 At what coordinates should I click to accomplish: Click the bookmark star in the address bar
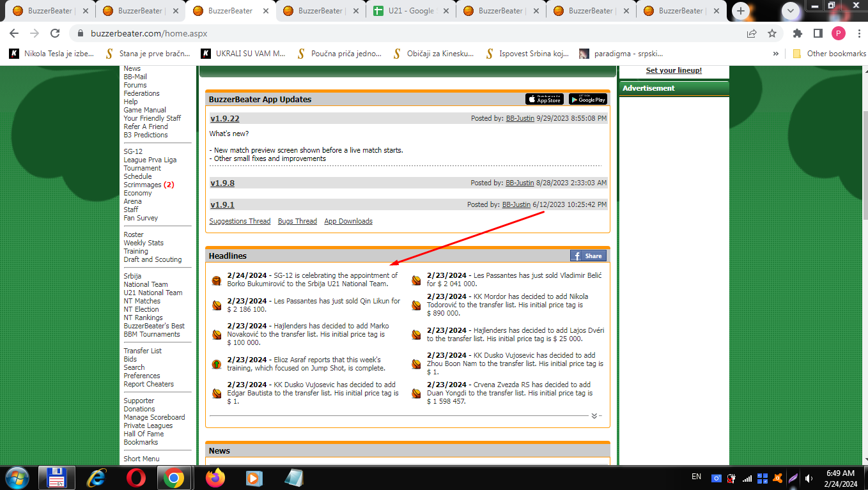pyautogui.click(x=771, y=33)
